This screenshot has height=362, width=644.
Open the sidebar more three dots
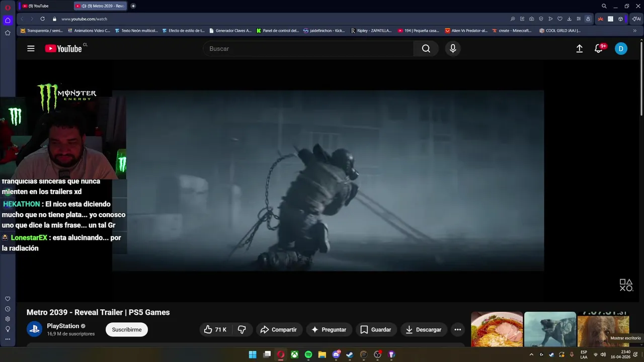[x=8, y=339]
